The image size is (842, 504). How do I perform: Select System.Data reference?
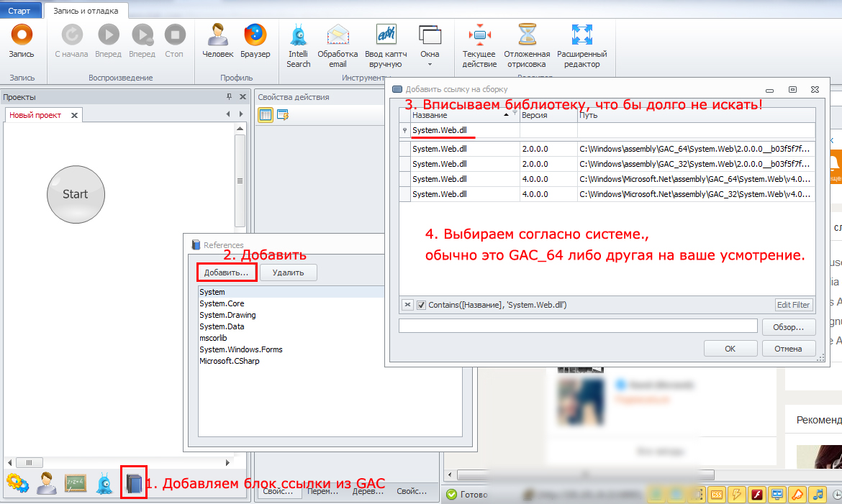[222, 326]
